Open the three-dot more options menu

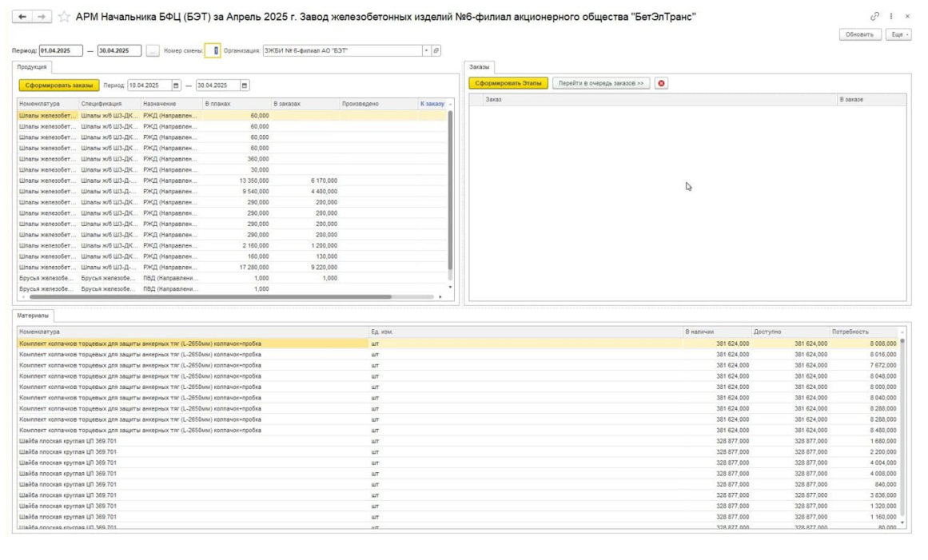pyautogui.click(x=890, y=17)
